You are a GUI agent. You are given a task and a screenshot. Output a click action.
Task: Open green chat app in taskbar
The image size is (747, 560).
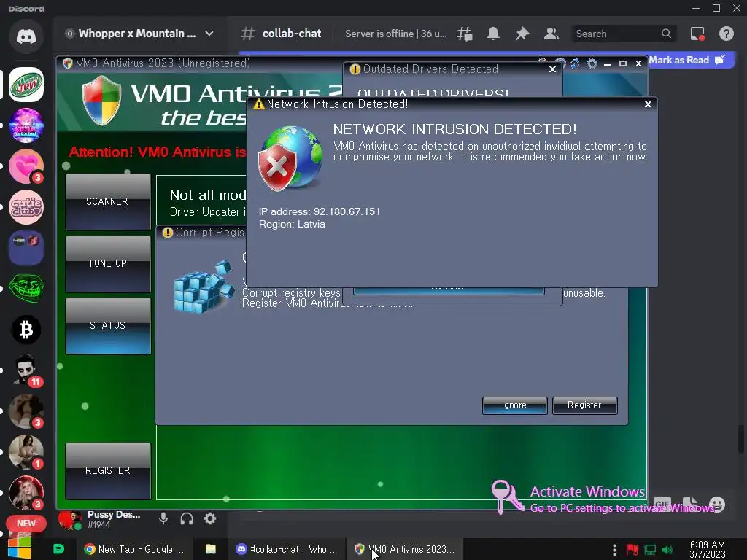(x=58, y=549)
